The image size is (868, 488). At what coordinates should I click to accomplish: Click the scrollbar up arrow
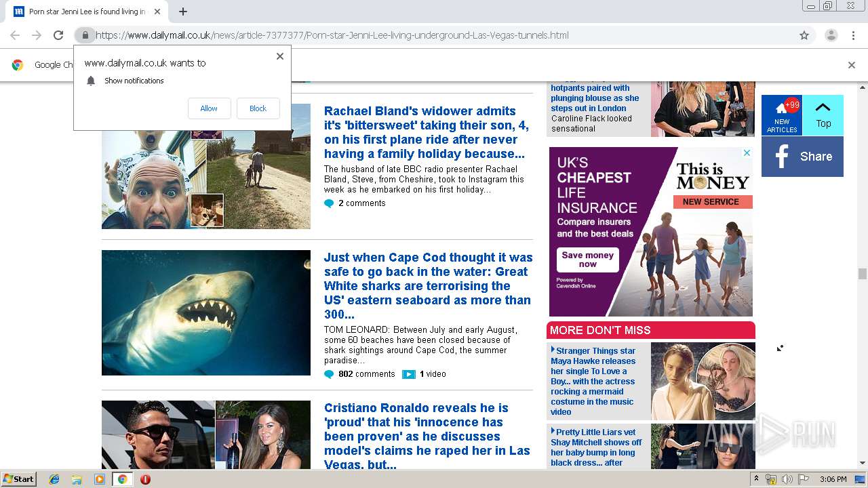click(863, 87)
